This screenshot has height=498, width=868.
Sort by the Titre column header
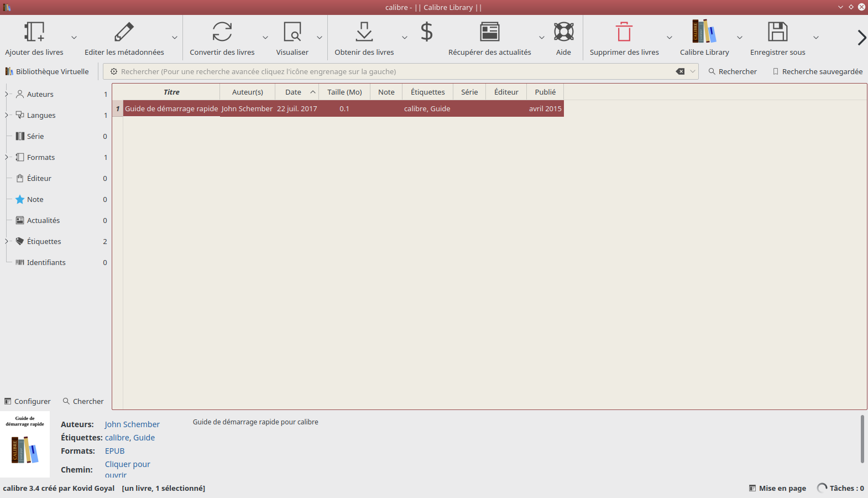click(x=171, y=92)
